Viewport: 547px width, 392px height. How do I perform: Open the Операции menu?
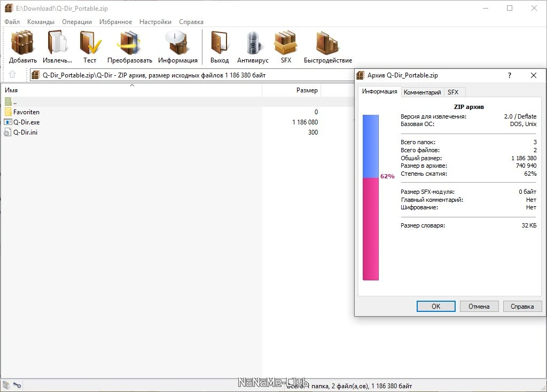(77, 21)
